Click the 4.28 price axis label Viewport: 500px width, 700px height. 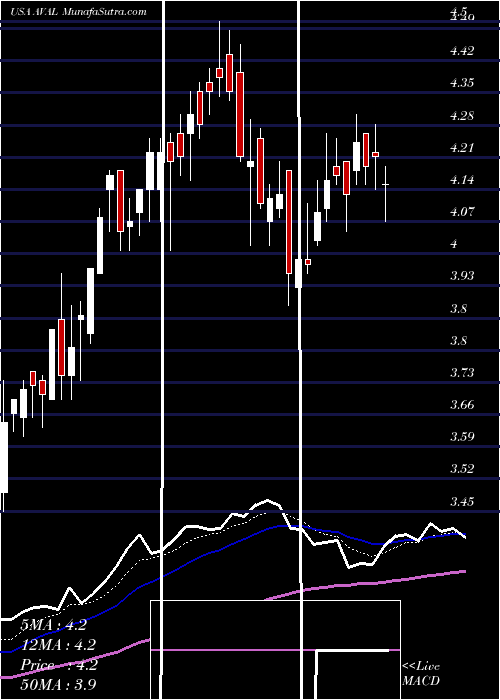(462, 116)
